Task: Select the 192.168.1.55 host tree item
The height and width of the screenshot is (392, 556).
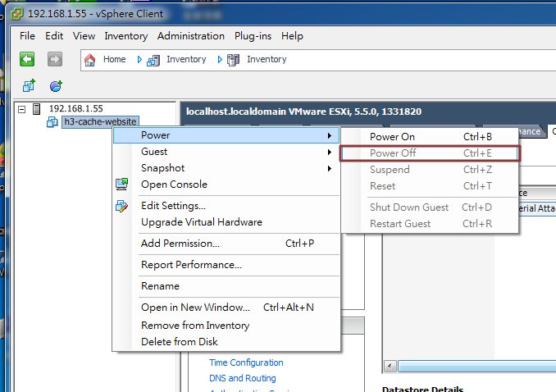Action: pos(76,108)
